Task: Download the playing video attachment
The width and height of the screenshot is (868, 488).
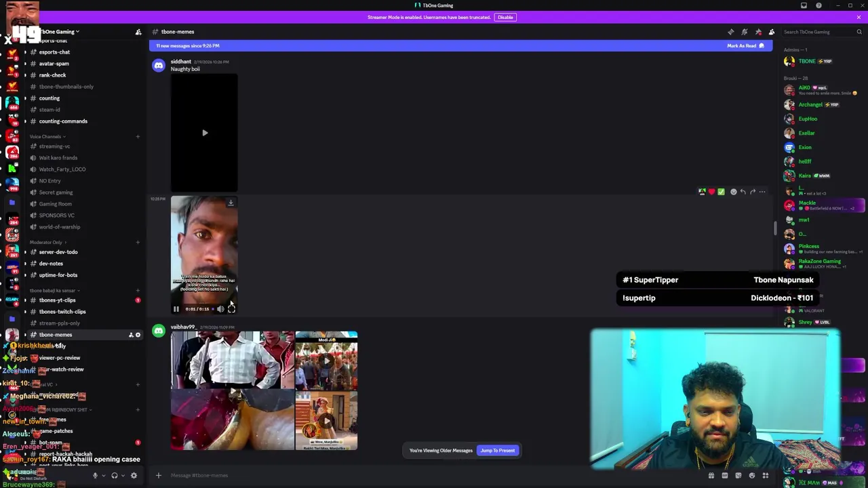Action: [x=231, y=202]
